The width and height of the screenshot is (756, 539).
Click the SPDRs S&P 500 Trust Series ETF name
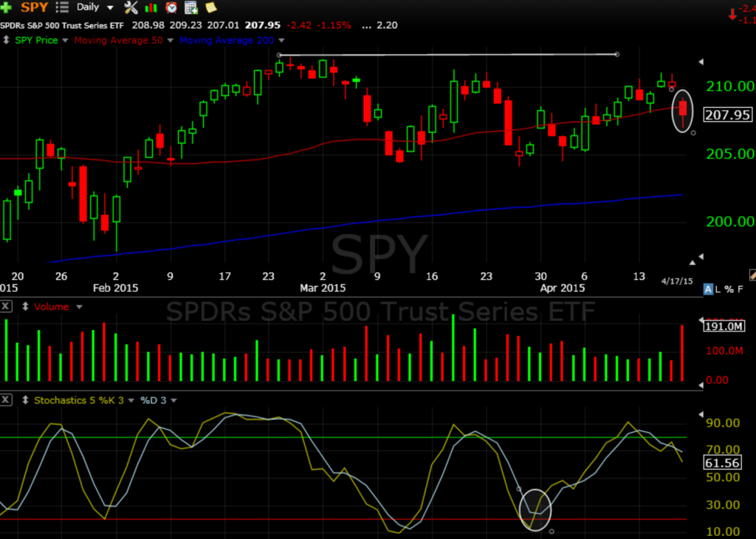click(x=62, y=25)
